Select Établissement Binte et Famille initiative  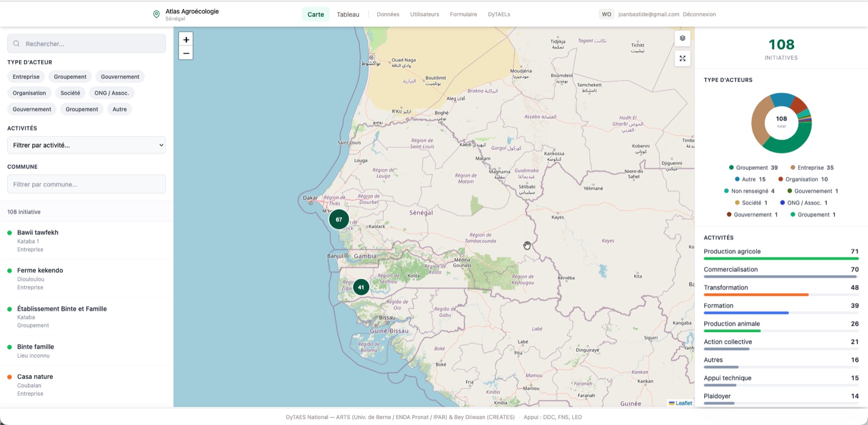86,317
